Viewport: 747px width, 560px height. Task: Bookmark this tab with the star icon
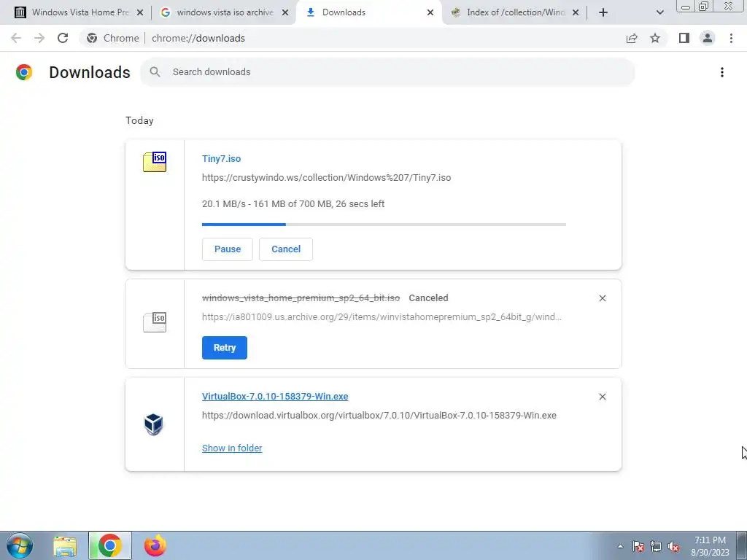[x=655, y=38]
